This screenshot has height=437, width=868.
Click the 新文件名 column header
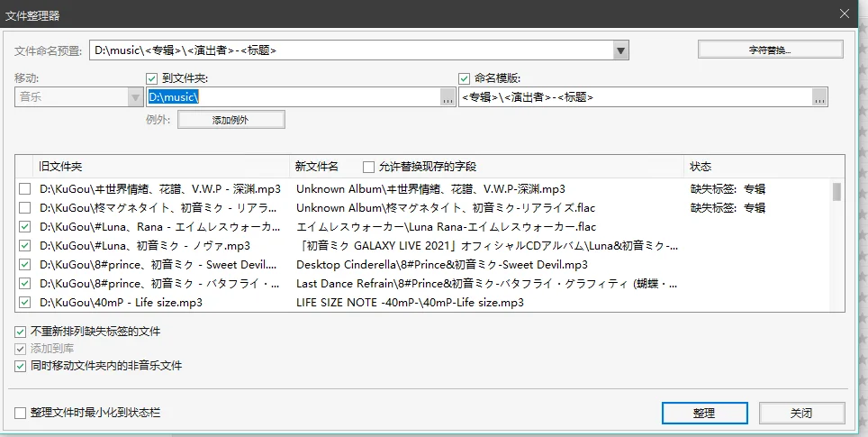tap(317, 167)
